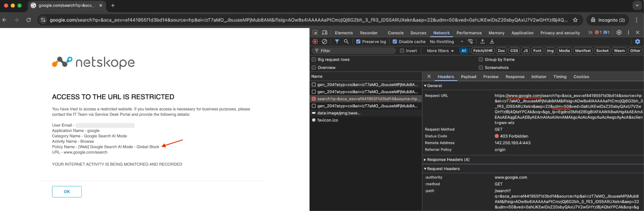644x211 pixels.
Task: Open the Application tab
Action: point(522,33)
